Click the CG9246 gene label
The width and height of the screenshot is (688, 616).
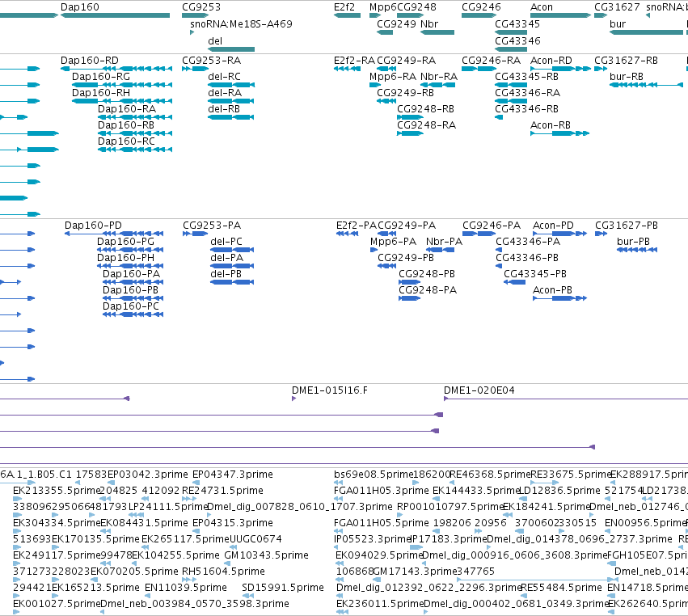tap(481, 7)
